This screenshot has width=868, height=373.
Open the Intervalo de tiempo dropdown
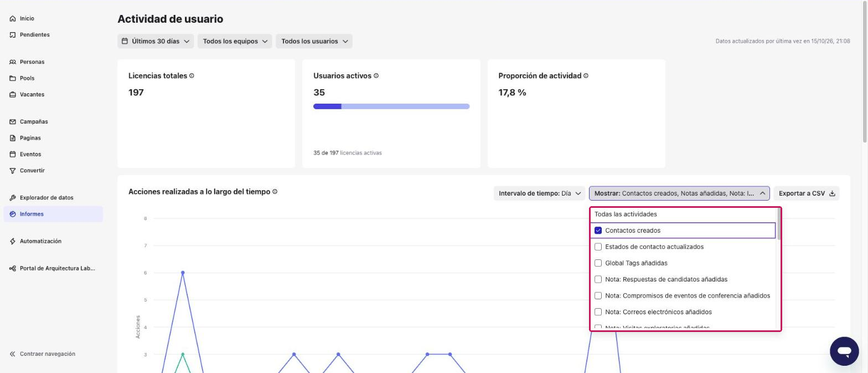pos(539,193)
